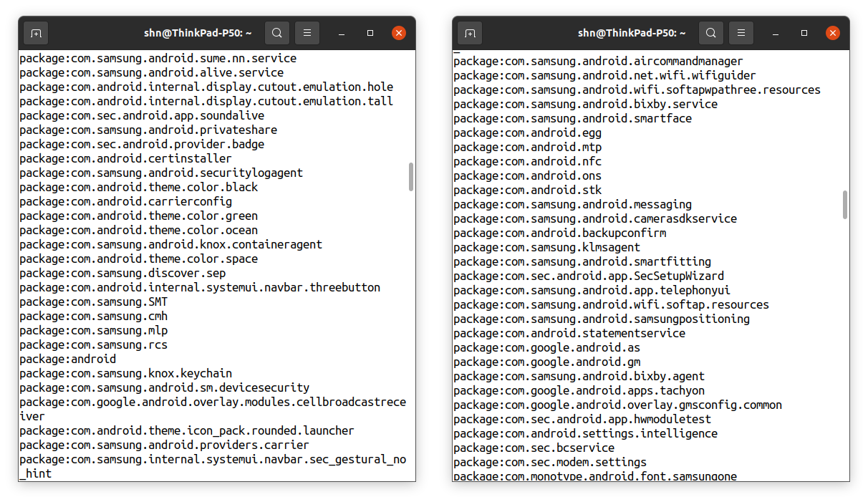Open new tab in right terminal
Viewport: 868px width, 502px height.
tap(470, 33)
